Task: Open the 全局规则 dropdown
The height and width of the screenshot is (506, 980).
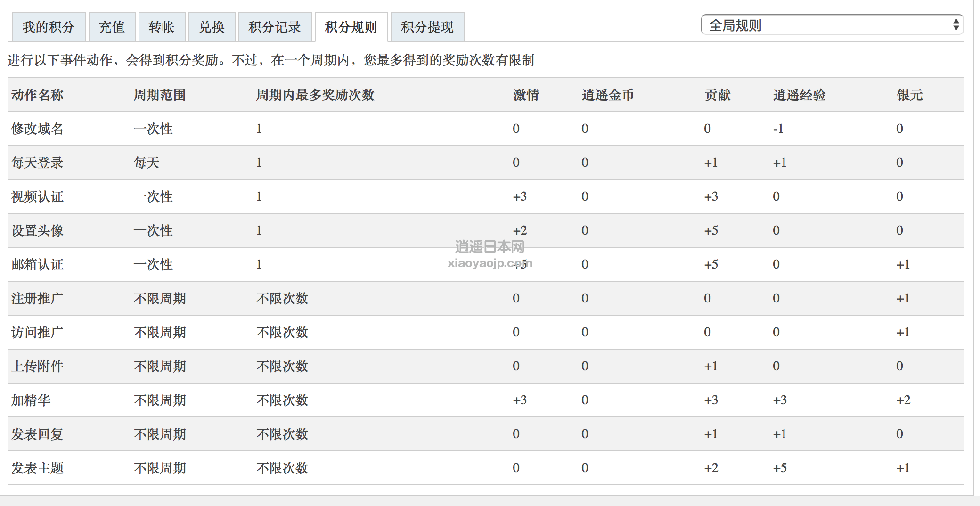Action: point(832,25)
